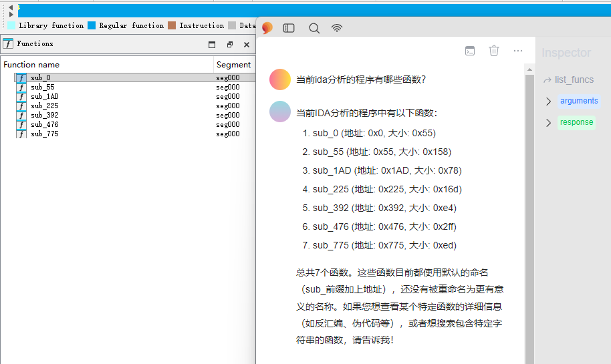The height and width of the screenshot is (364, 611).
Task: Click the function icon beside sub_1AD
Action: coord(21,97)
